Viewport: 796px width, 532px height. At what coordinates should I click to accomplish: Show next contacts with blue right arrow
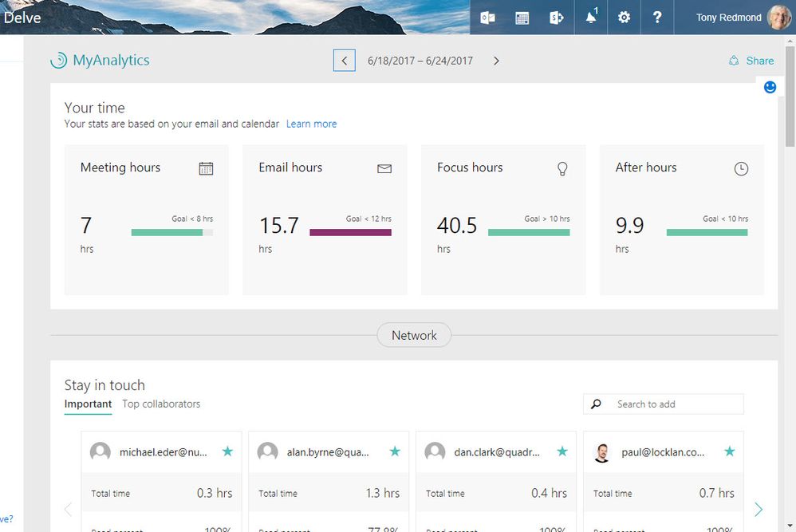click(759, 509)
